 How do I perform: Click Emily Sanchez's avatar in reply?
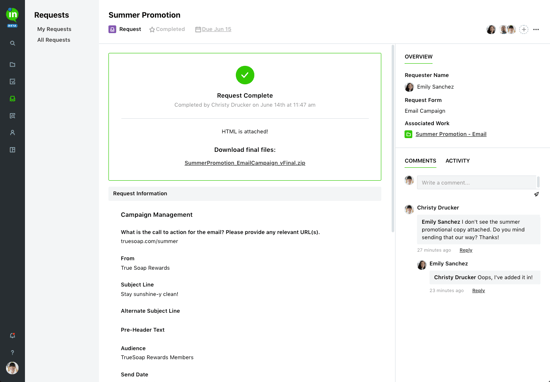pos(422,265)
